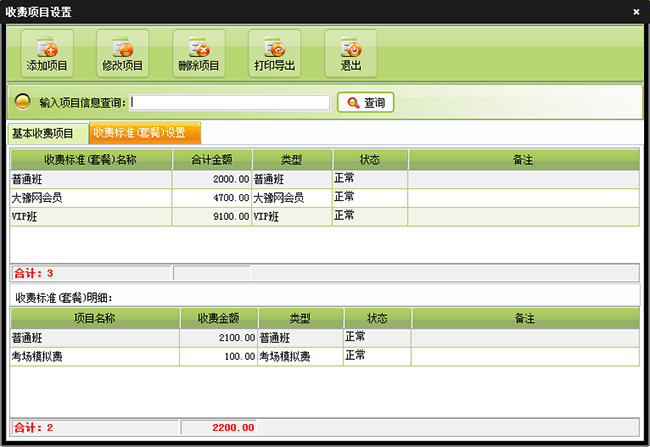650x447 pixels.
Task: Sort by 合计金额 column header
Action: click(x=211, y=159)
